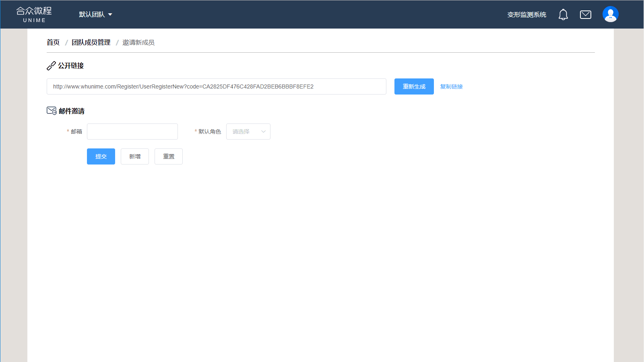Click the 默认角色 field label
The width and height of the screenshot is (644, 362).
point(209,132)
